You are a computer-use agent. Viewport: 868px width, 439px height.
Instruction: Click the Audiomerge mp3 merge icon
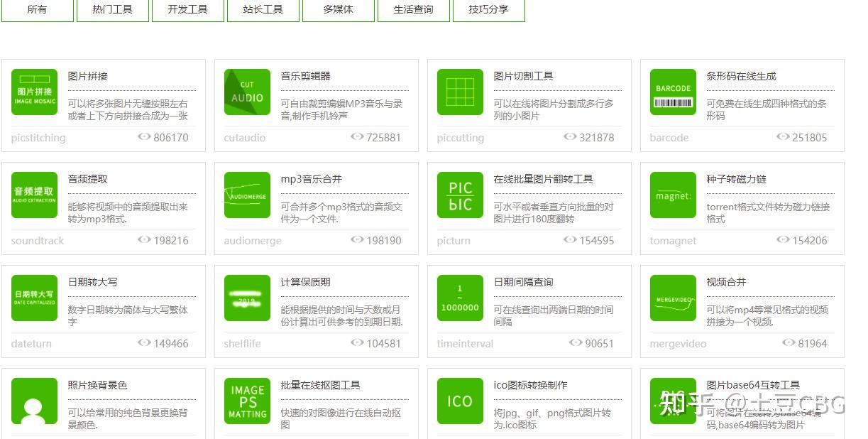pos(247,195)
